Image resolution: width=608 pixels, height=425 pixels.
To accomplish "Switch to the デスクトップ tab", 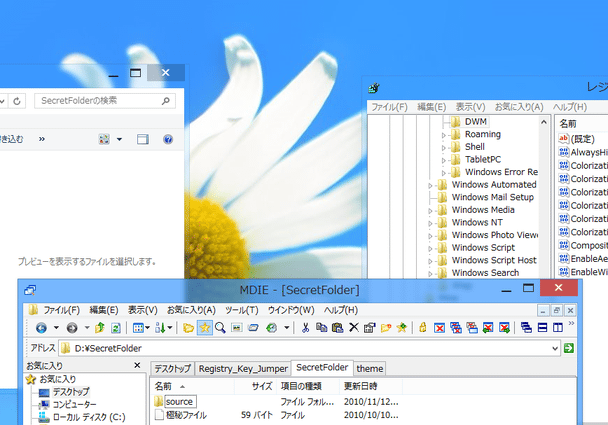I will [173, 368].
